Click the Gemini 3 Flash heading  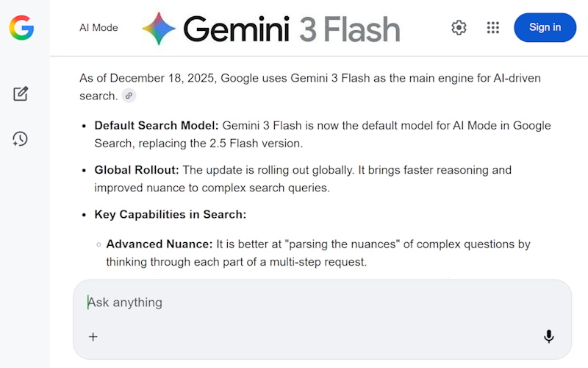click(291, 29)
